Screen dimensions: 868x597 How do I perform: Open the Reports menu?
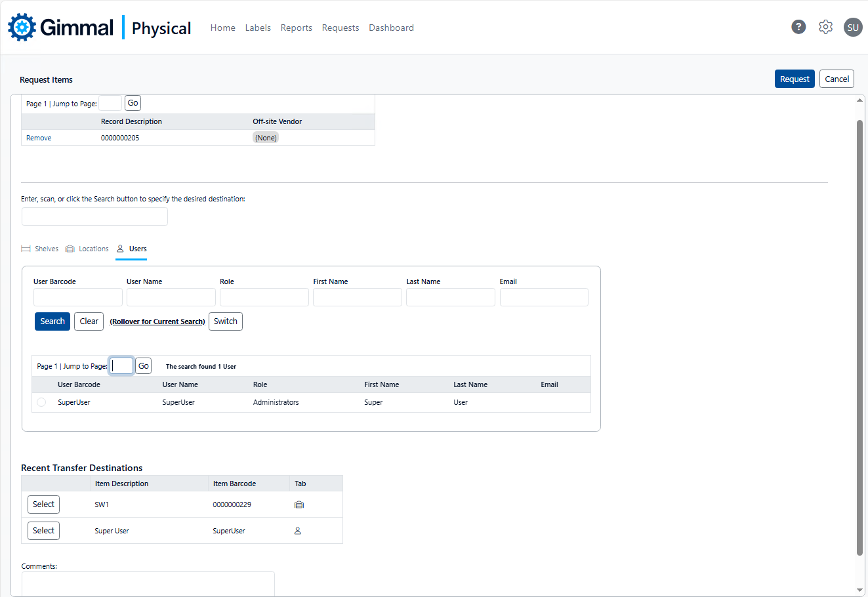pos(296,28)
